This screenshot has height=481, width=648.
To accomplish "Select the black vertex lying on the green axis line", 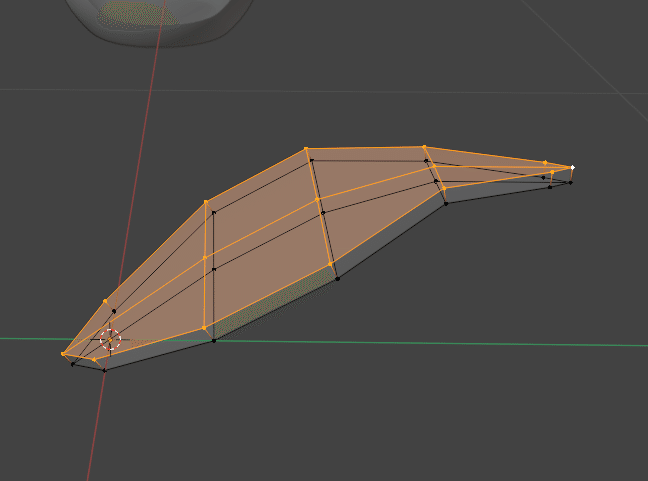I will [214, 341].
